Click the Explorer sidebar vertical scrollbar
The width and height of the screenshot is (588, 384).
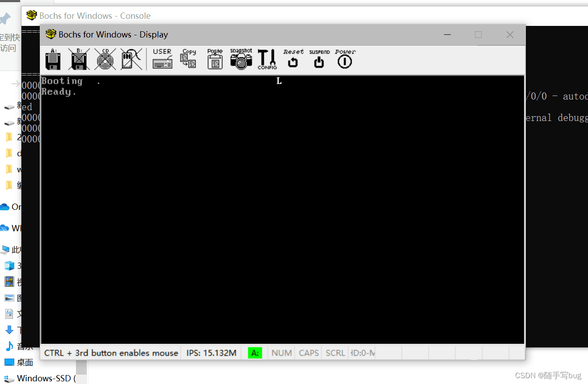click(81, 367)
